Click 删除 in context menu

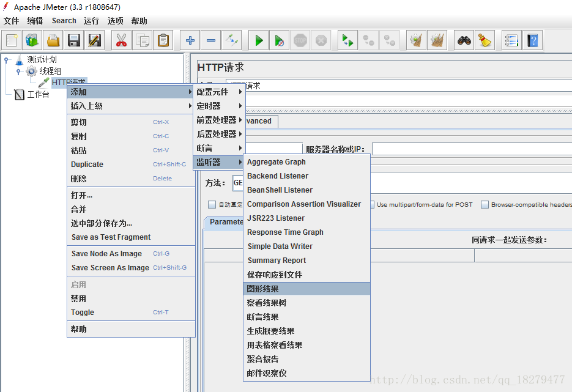pyautogui.click(x=131, y=179)
